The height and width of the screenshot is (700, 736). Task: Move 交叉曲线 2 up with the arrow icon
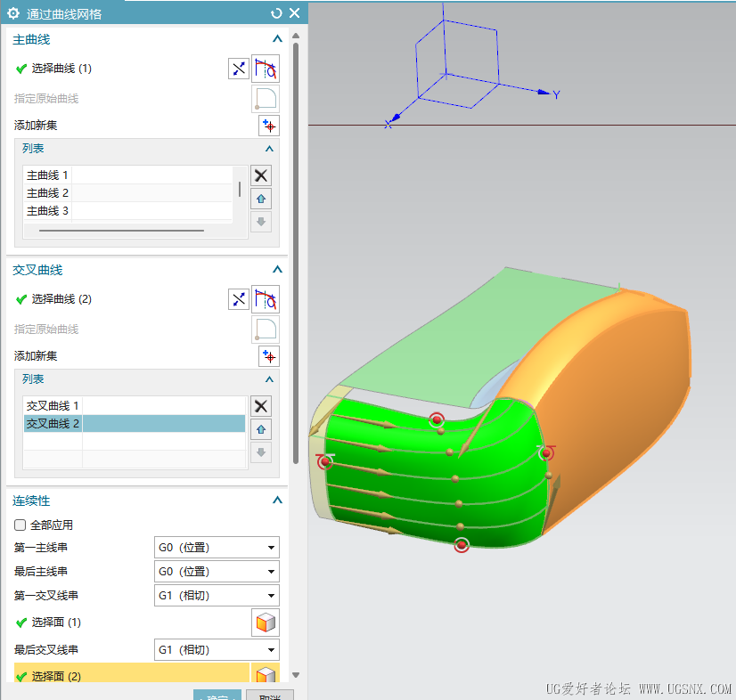tap(261, 429)
